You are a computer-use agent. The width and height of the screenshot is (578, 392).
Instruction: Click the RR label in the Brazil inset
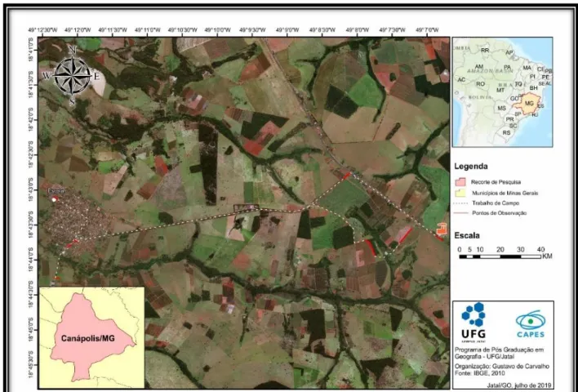(485, 50)
